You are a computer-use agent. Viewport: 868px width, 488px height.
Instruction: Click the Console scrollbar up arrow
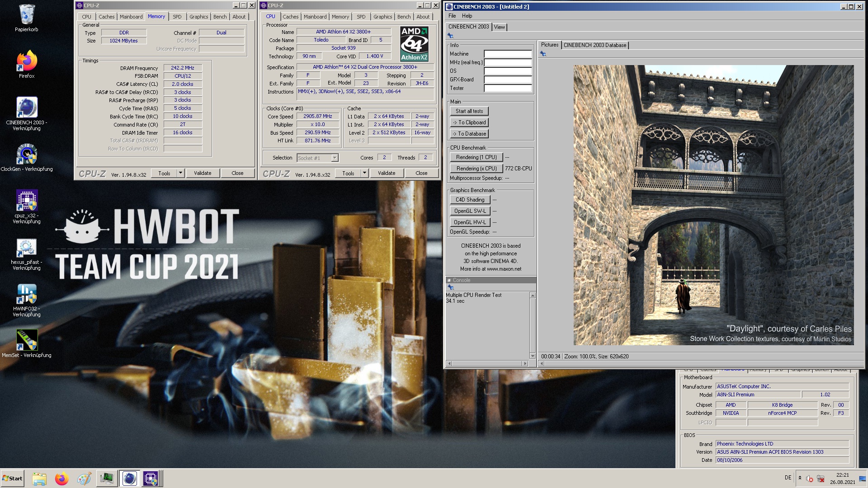(533, 296)
